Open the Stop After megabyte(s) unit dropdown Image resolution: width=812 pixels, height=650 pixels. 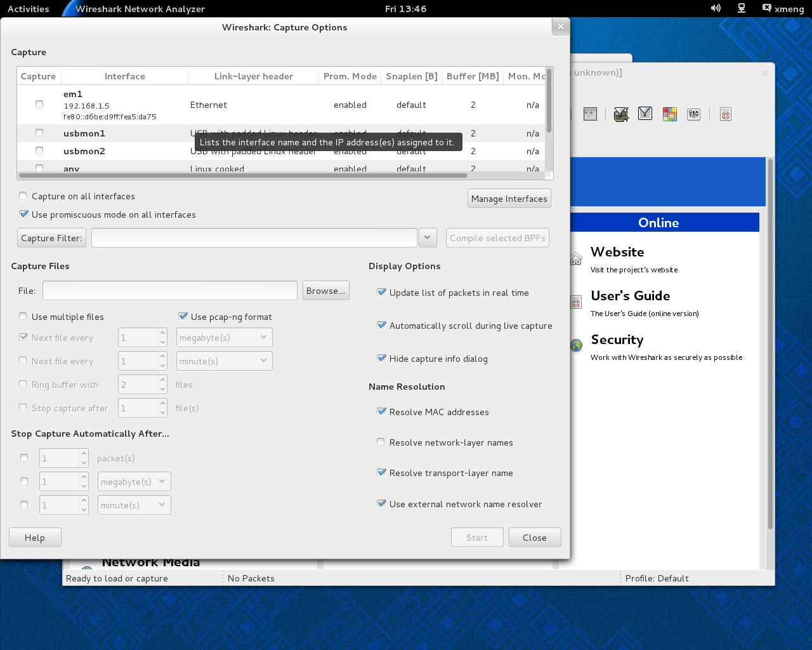tap(134, 481)
